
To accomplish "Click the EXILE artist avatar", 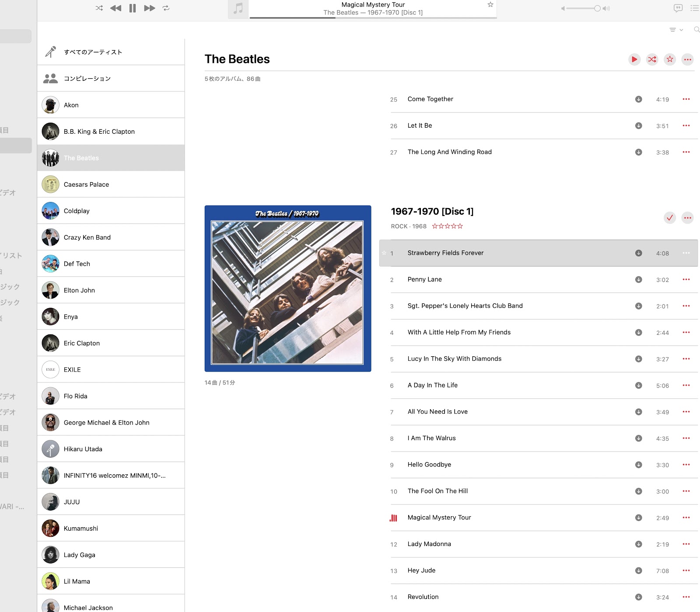I will click(x=50, y=369).
